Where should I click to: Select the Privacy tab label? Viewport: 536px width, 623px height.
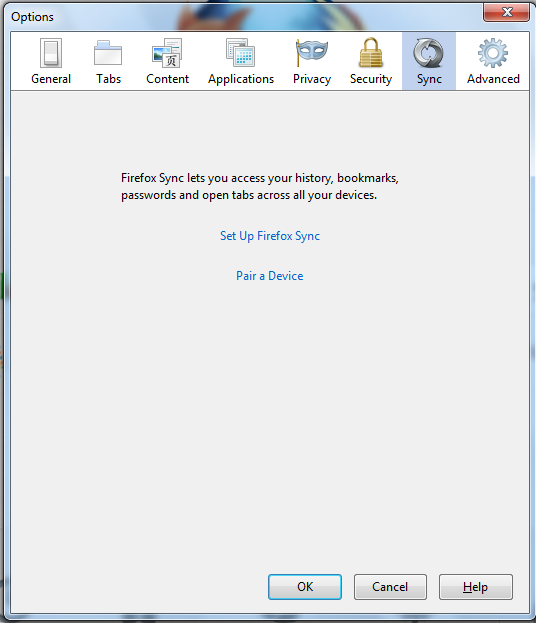(312, 79)
